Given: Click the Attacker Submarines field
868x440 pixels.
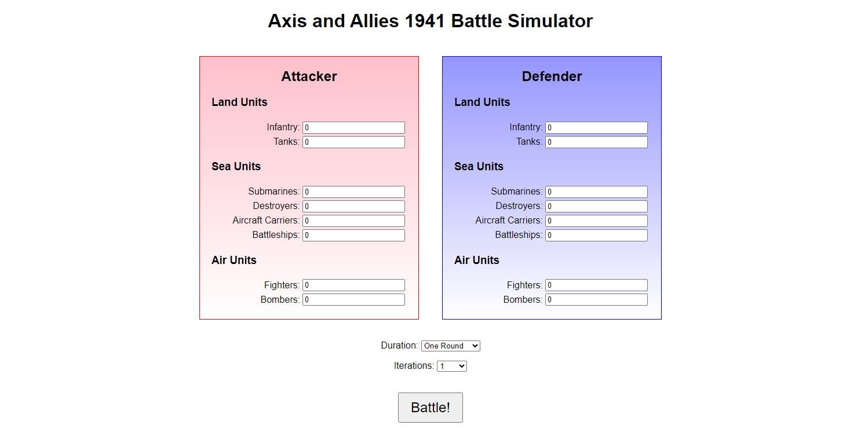Looking at the screenshot, I should point(353,192).
